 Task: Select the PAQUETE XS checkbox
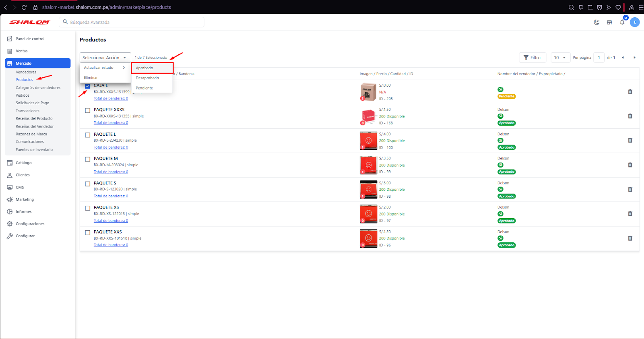point(88,208)
